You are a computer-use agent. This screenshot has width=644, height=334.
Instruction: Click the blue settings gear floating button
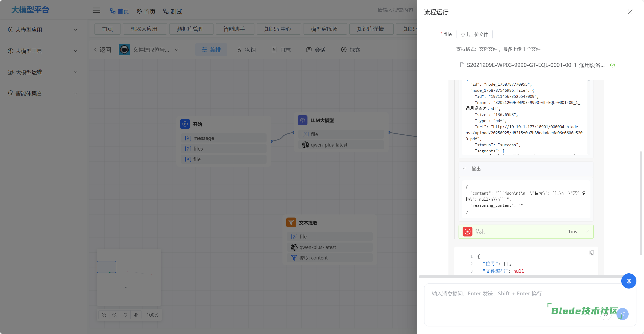point(629,281)
